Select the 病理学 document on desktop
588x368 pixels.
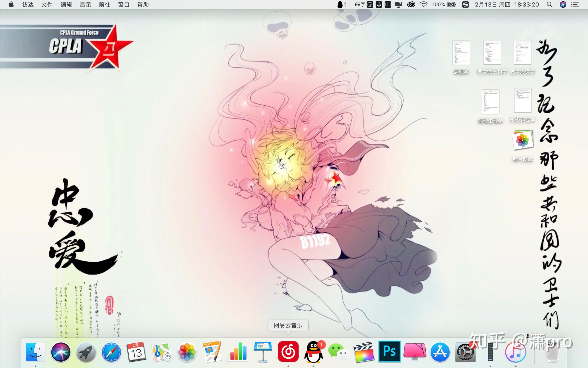(461, 57)
